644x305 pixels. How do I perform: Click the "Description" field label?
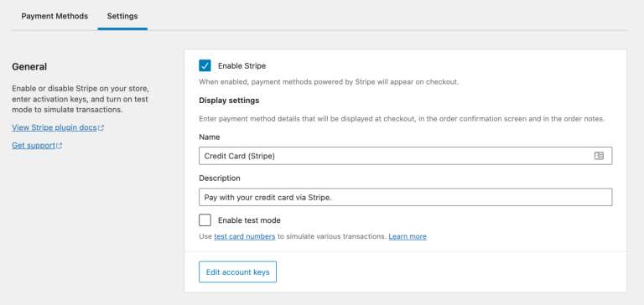[x=220, y=178]
